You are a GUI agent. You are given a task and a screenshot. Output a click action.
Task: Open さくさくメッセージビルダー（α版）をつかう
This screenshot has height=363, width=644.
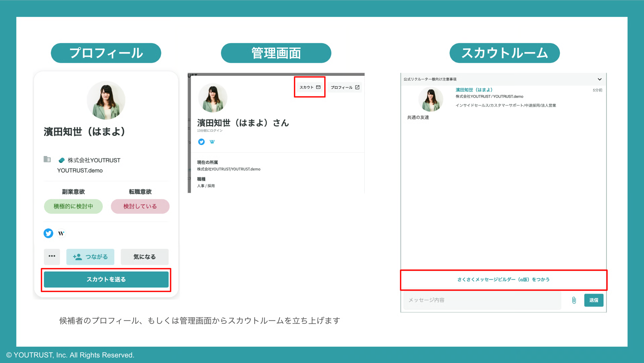pyautogui.click(x=503, y=279)
